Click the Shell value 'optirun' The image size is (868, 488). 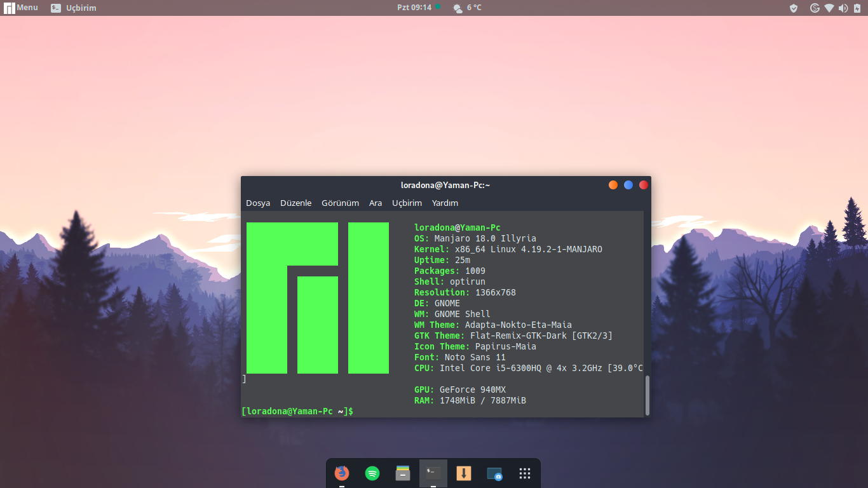468,281
